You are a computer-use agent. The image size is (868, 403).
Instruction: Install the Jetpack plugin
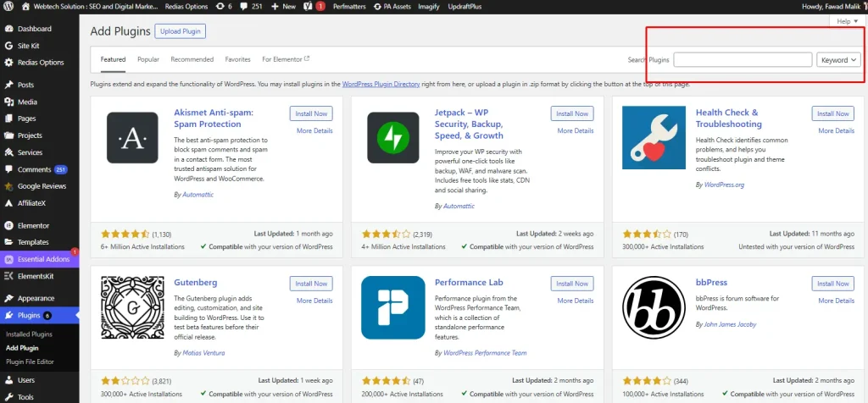coord(572,113)
